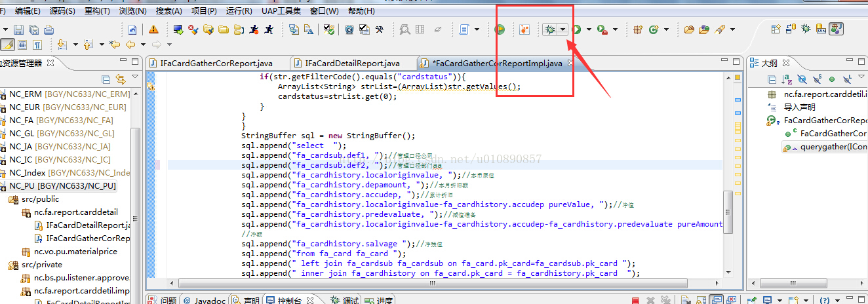Click the yellow warning triangle icon
The height and width of the screenshot is (304, 868).
coord(153,29)
